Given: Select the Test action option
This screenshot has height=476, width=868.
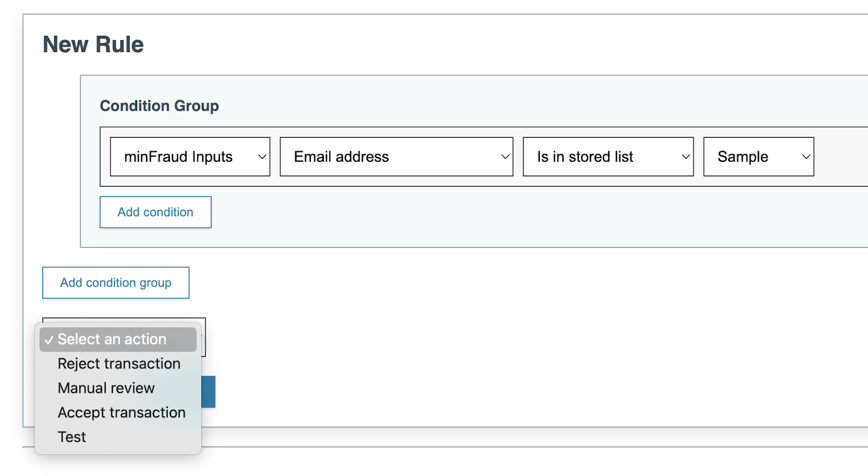Looking at the screenshot, I should point(72,437).
